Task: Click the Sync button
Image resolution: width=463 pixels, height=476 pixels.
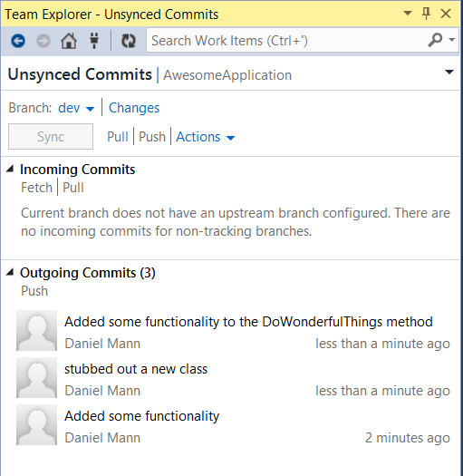Action: 51,136
